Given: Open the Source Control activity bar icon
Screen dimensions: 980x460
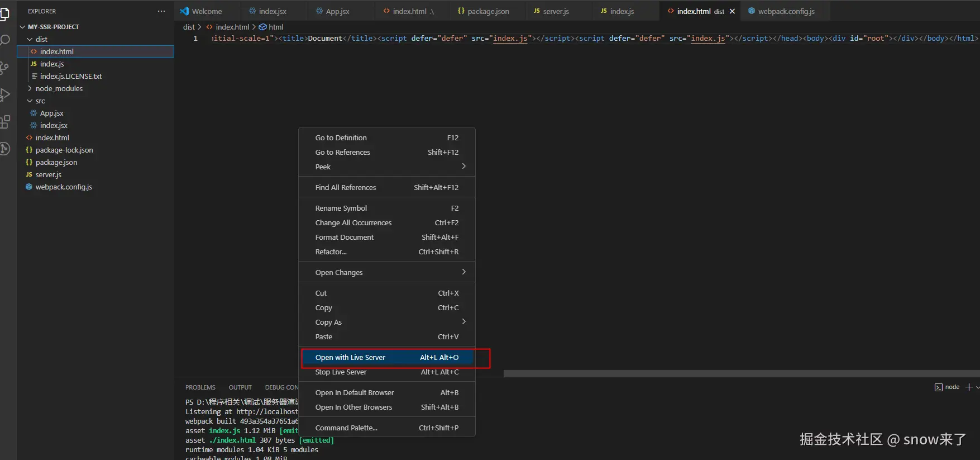Looking at the screenshot, I should point(4,68).
